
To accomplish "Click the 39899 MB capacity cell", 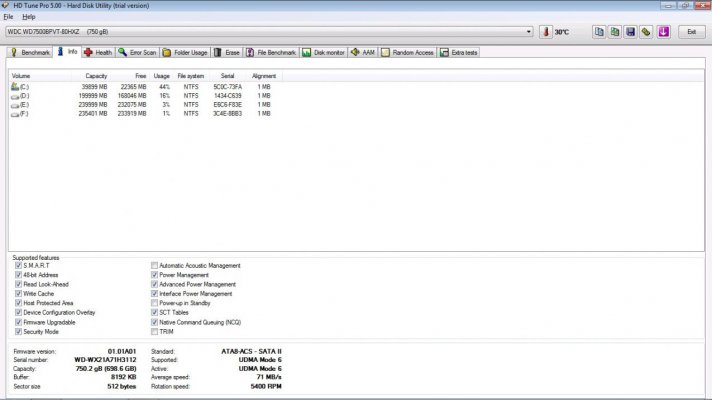I will [x=94, y=87].
